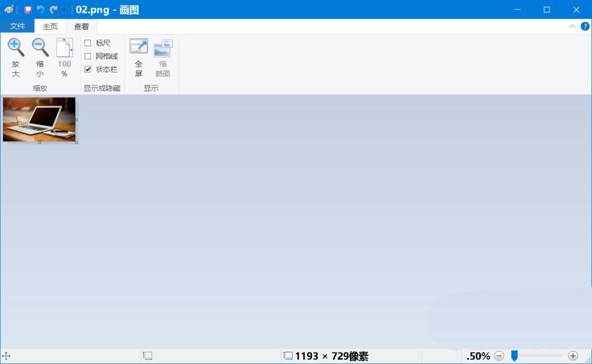Click the 显示或隐藏 group label
This screenshot has height=364, width=592.
pyautogui.click(x=102, y=88)
